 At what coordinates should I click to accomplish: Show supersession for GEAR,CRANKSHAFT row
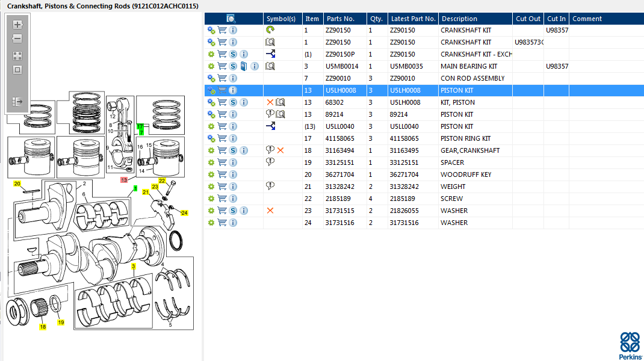click(x=233, y=151)
